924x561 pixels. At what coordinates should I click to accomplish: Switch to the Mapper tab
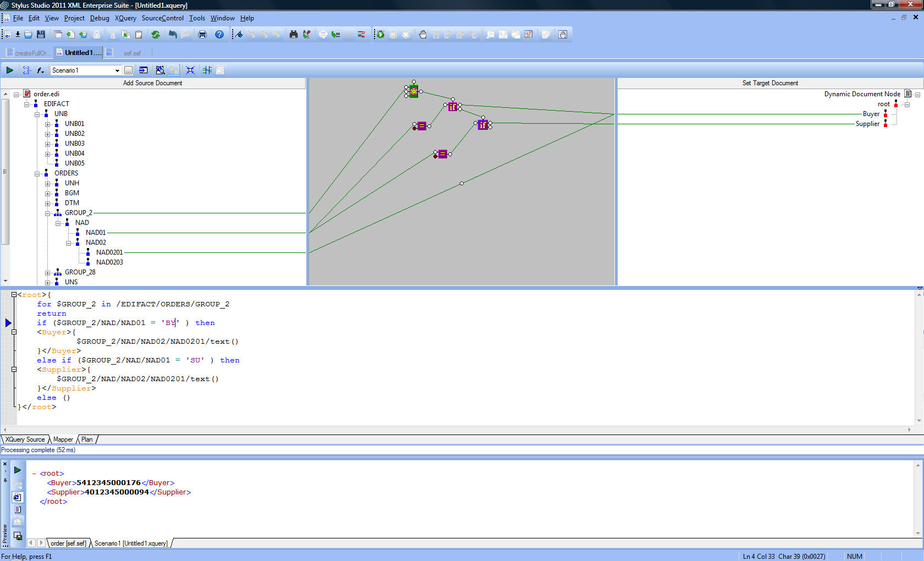click(63, 439)
